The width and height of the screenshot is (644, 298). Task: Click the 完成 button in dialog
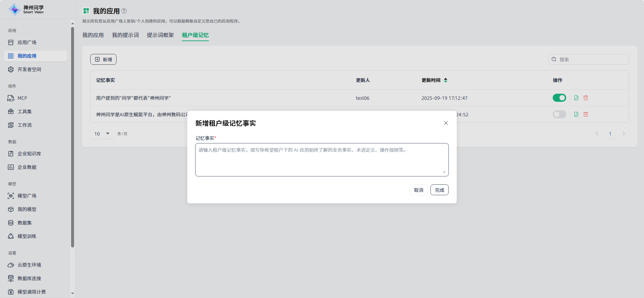[x=439, y=190]
